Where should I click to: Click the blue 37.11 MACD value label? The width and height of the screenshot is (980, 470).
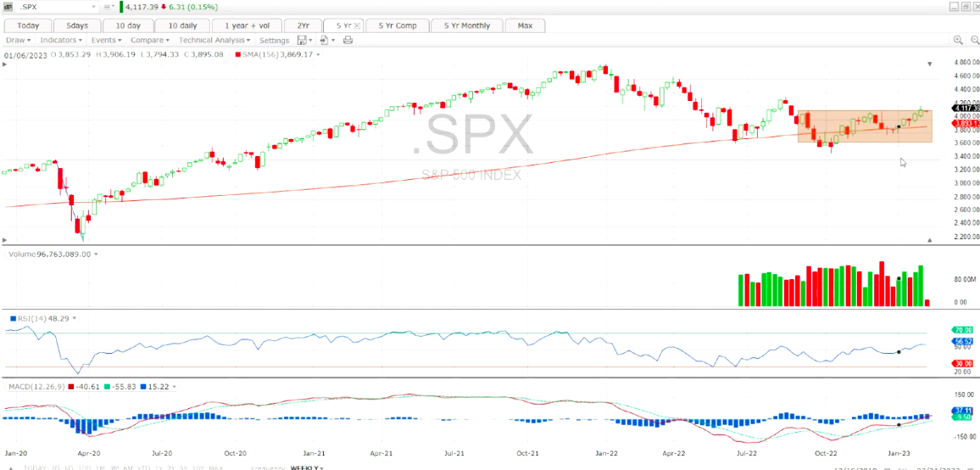click(964, 410)
